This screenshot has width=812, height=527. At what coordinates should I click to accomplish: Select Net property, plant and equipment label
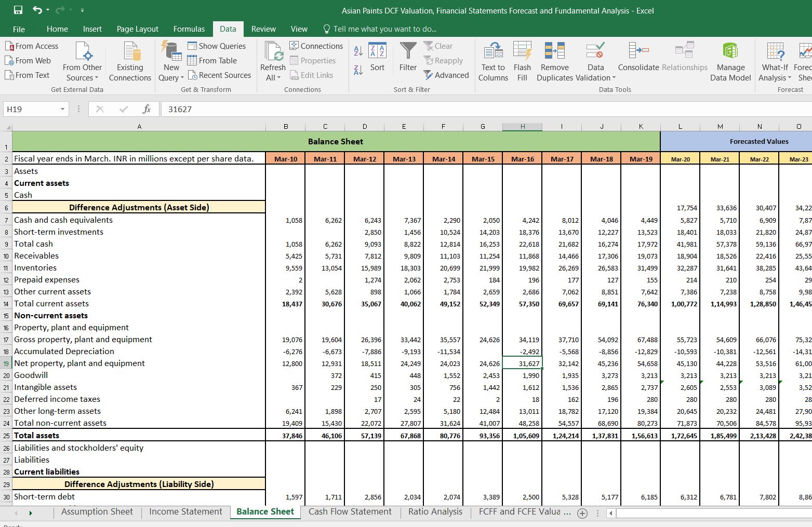tap(139, 363)
